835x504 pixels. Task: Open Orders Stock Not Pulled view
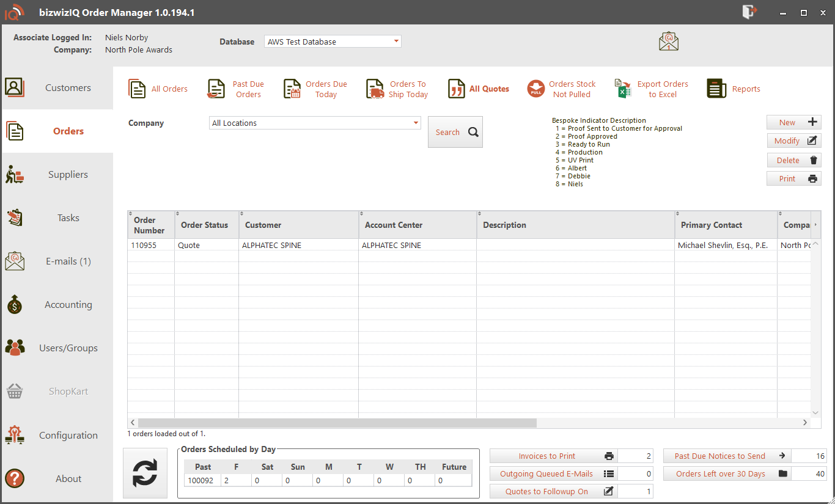click(561, 89)
